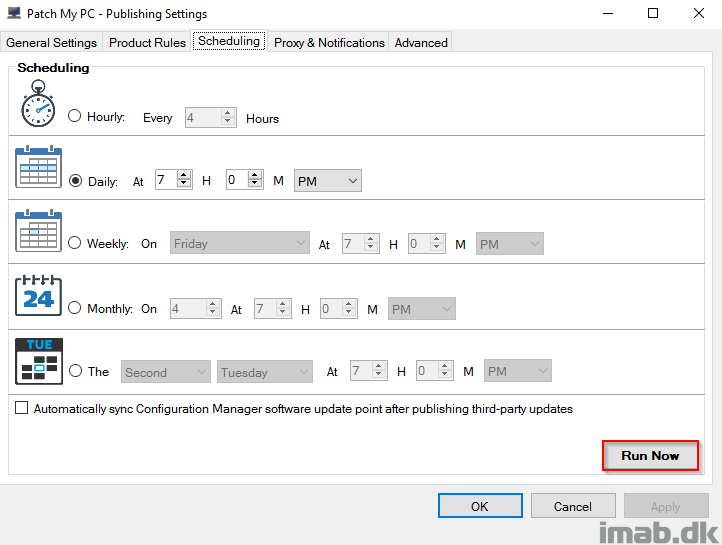This screenshot has width=722, height=545.
Task: Open the Daily AM/PM dropdown
Action: coord(328,180)
